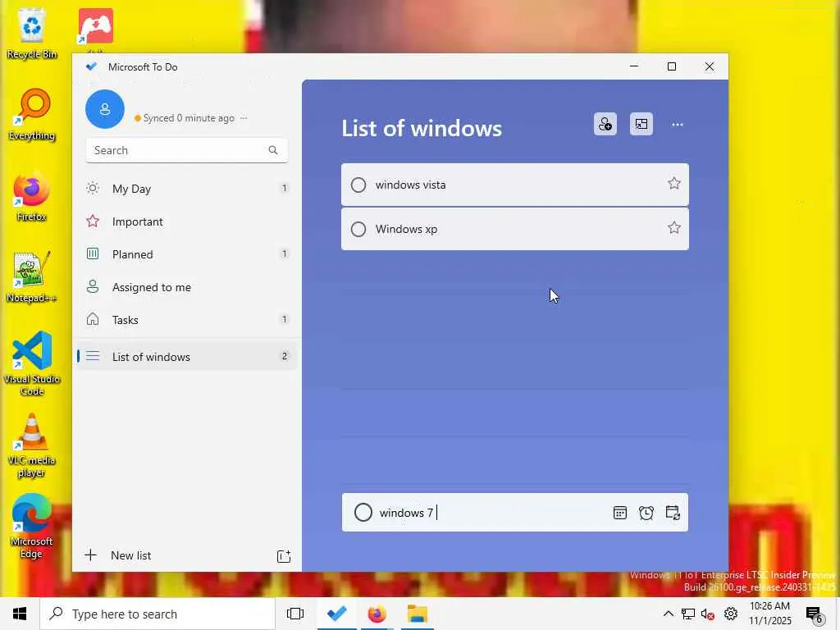Click the Planned calendar icon
Screen dimensions: 840x630
click(93, 253)
